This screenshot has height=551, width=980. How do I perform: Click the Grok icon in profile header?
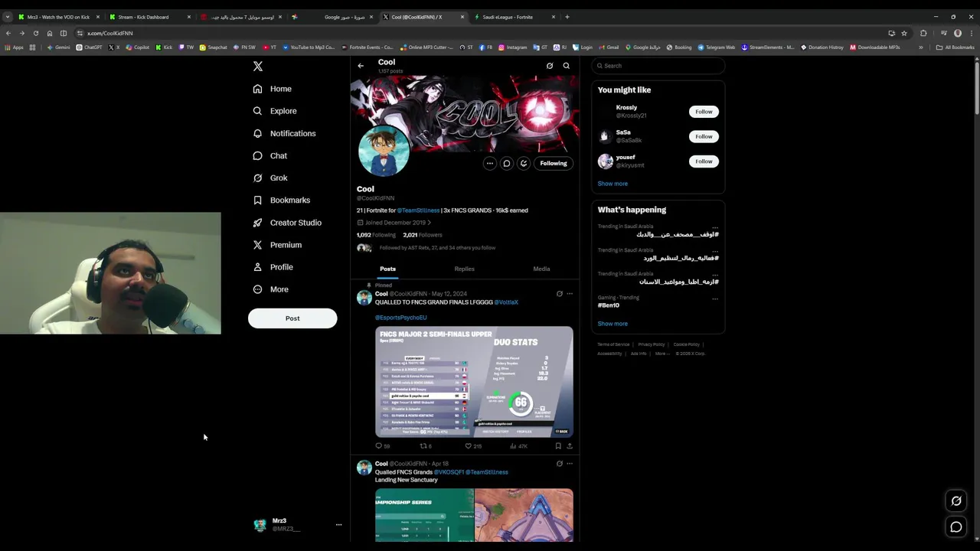(x=550, y=66)
